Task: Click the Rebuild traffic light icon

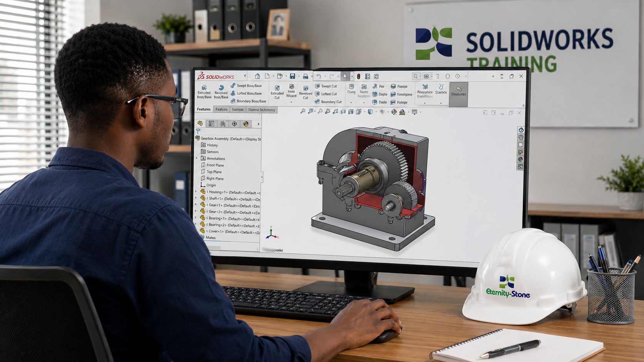Action: (x=359, y=76)
